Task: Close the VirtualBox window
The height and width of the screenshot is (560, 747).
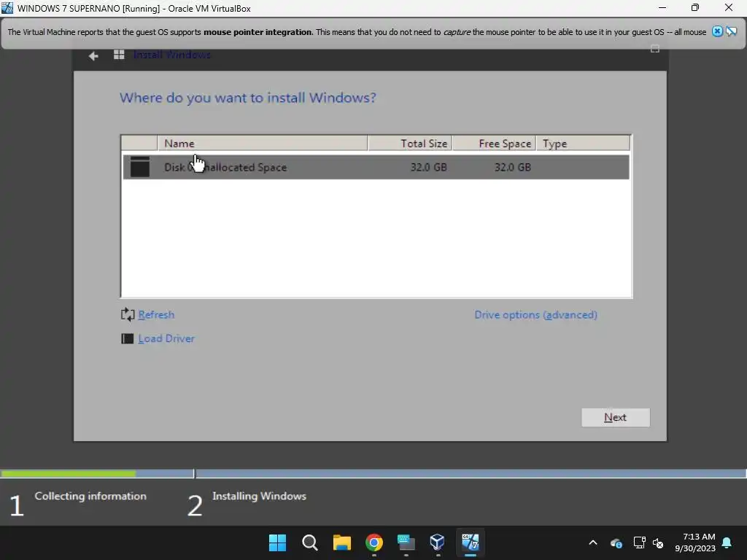Action: (729, 7)
